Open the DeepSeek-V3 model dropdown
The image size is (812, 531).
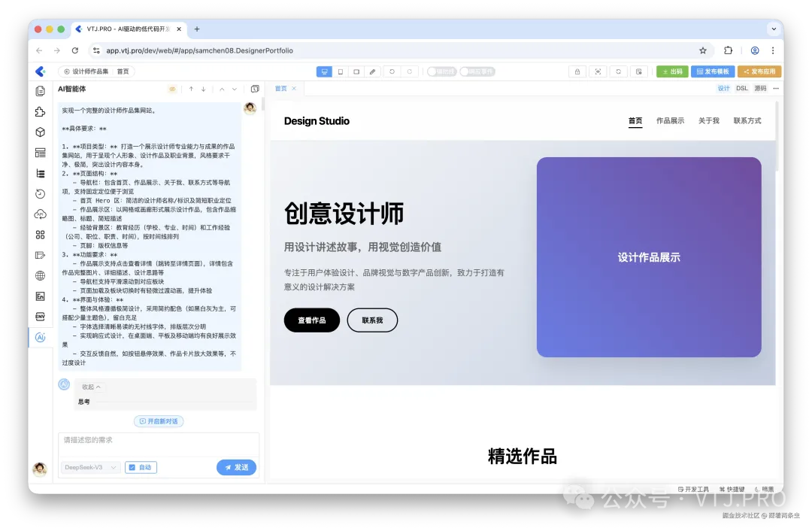pyautogui.click(x=89, y=467)
